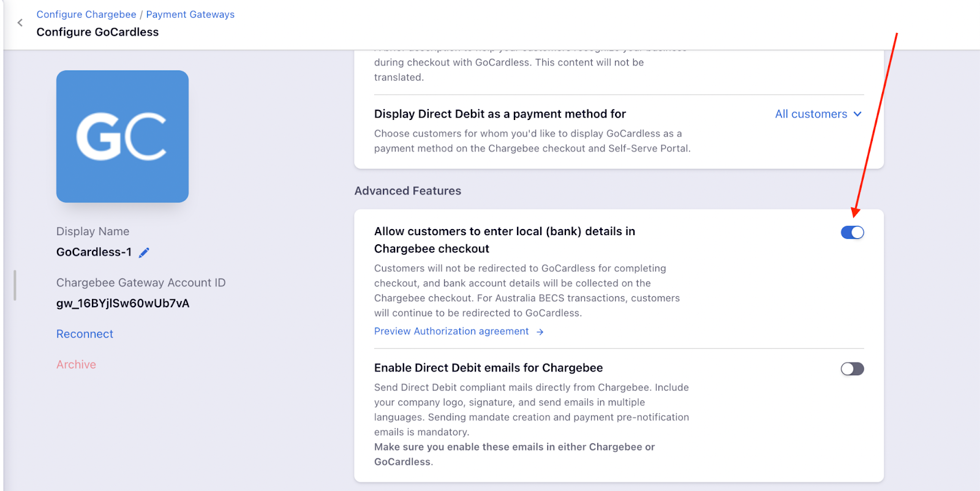The height and width of the screenshot is (491, 980).
Task: Click the Reconnect link
Action: pyautogui.click(x=85, y=334)
